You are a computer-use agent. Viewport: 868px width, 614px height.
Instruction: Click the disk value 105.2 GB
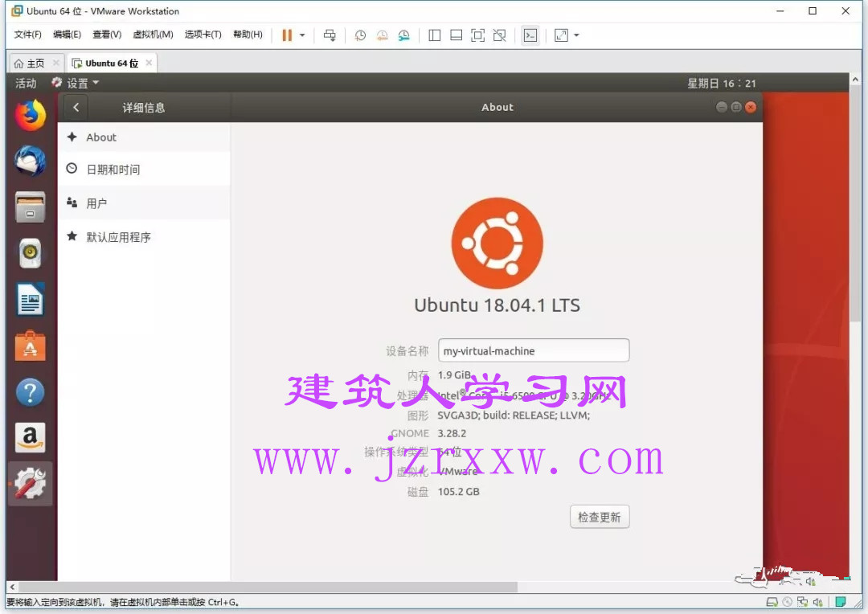coord(458,492)
